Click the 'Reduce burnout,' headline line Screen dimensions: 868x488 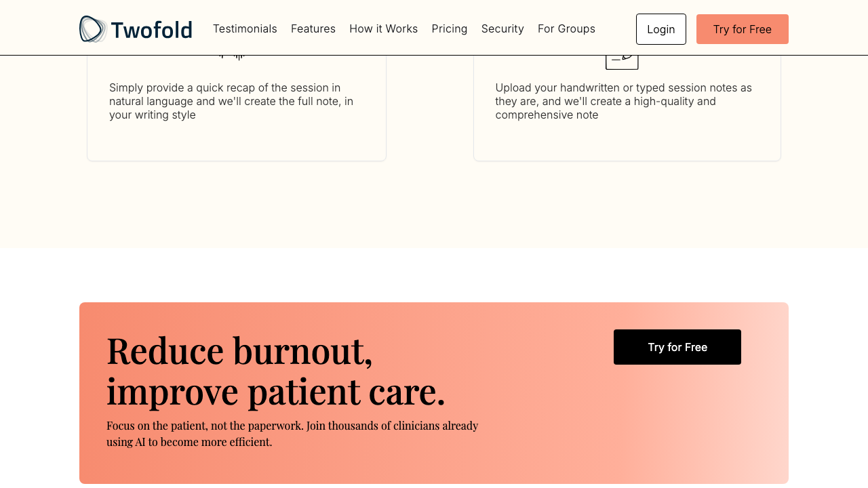tap(239, 350)
